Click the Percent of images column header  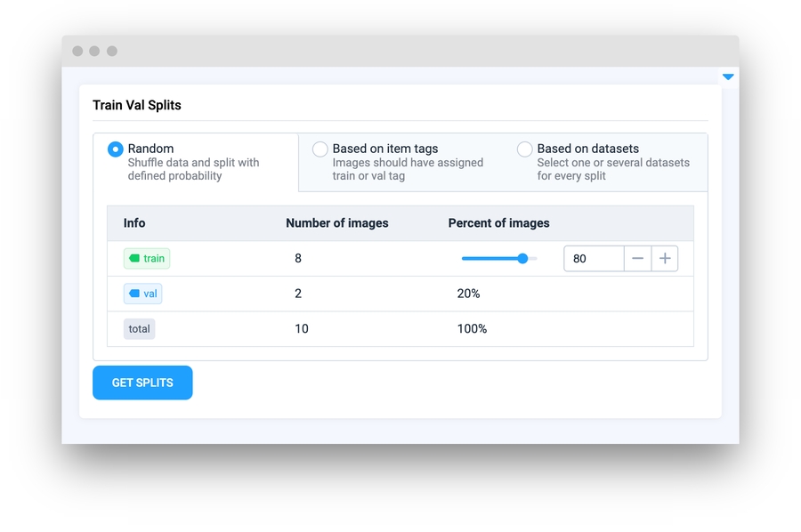pyautogui.click(x=498, y=223)
